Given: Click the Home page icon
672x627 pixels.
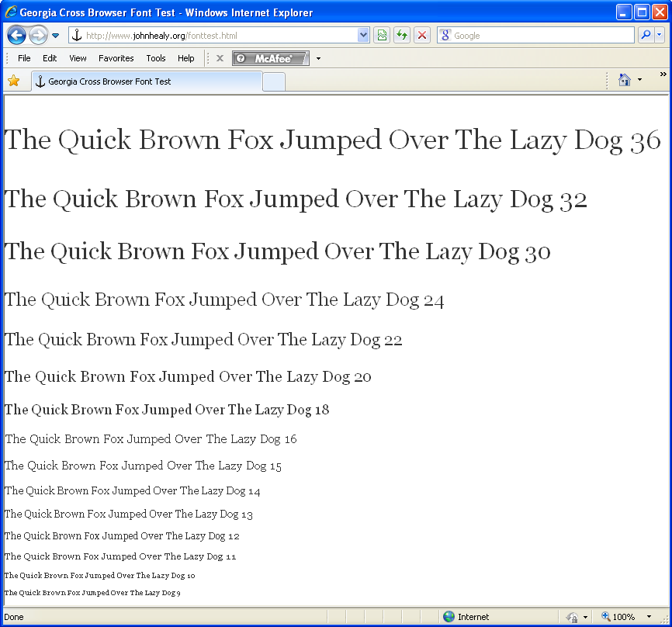Looking at the screenshot, I should tap(625, 80).
